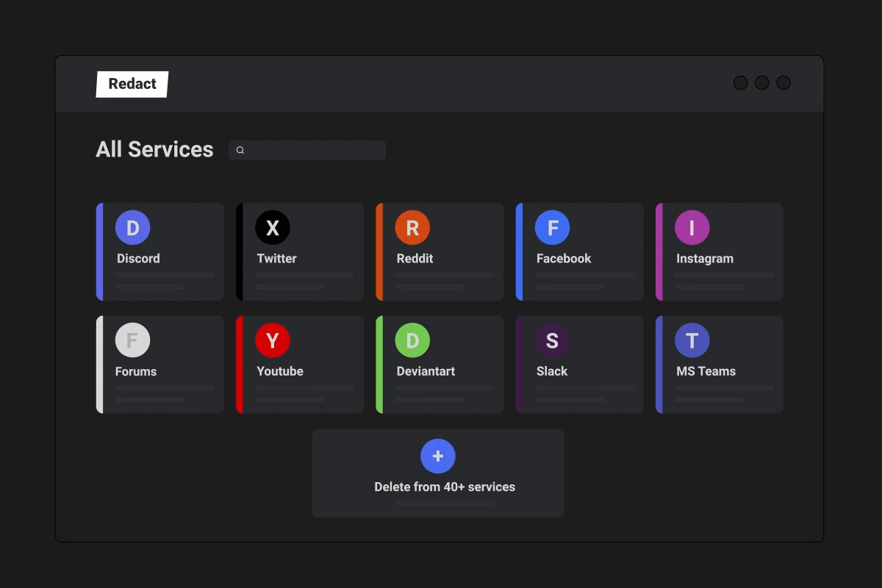
Task: Choose the Deviantart green D icon
Action: (412, 340)
